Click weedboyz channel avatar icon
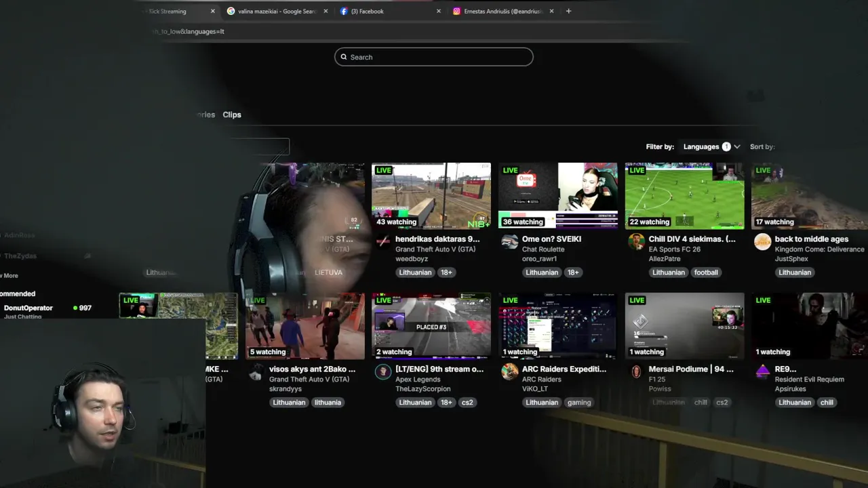 point(383,241)
